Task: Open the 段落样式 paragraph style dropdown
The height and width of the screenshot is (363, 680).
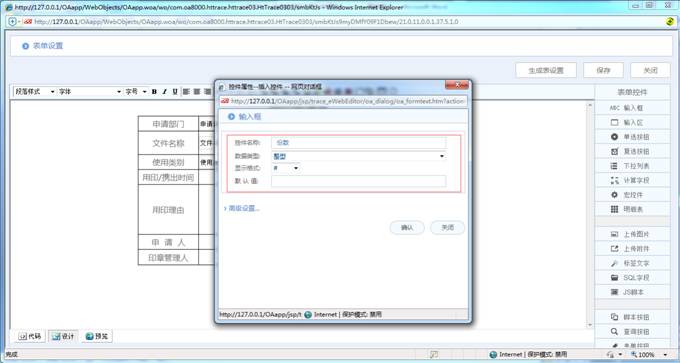Action: 35,92
